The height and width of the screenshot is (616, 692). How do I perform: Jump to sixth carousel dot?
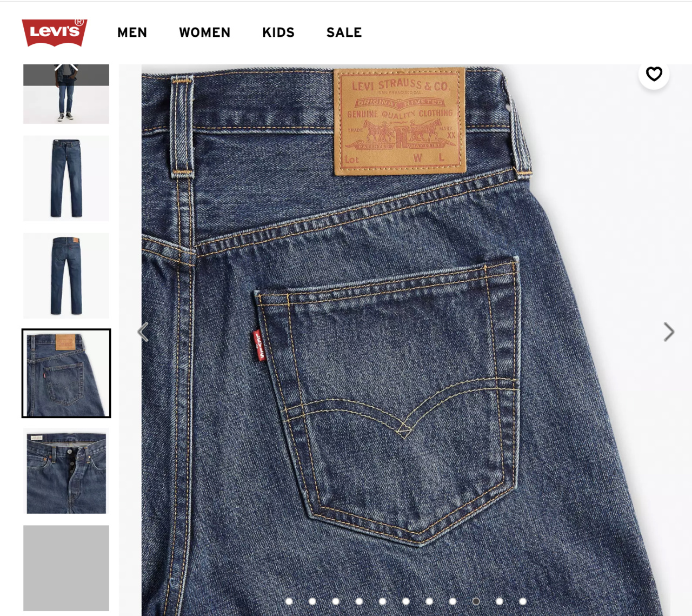coord(406,601)
